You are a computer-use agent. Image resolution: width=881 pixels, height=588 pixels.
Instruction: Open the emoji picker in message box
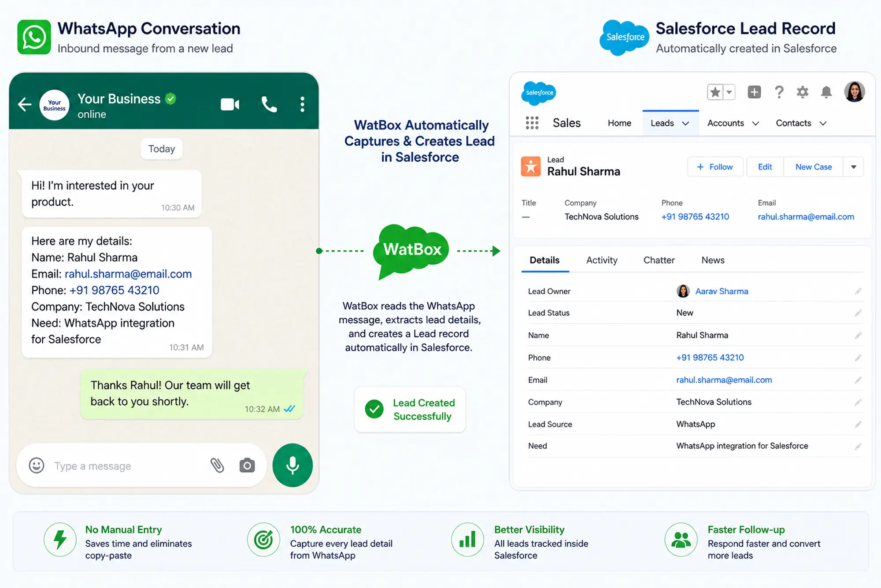[37, 465]
